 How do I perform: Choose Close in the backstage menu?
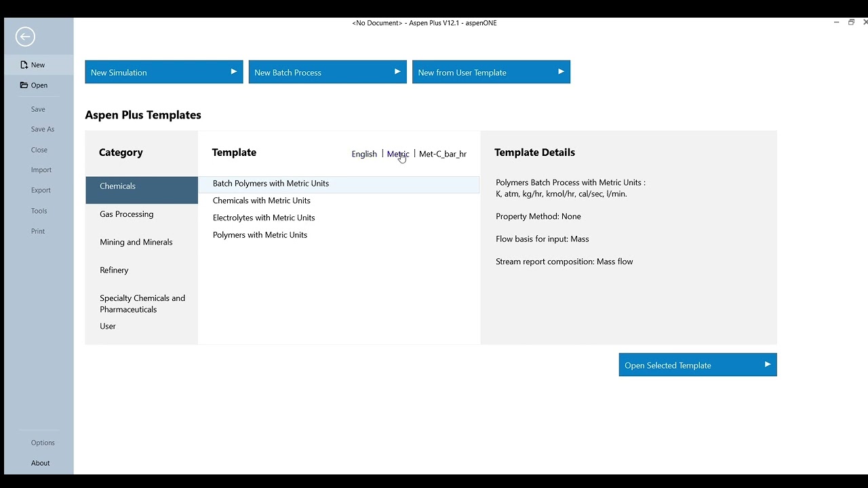(39, 150)
